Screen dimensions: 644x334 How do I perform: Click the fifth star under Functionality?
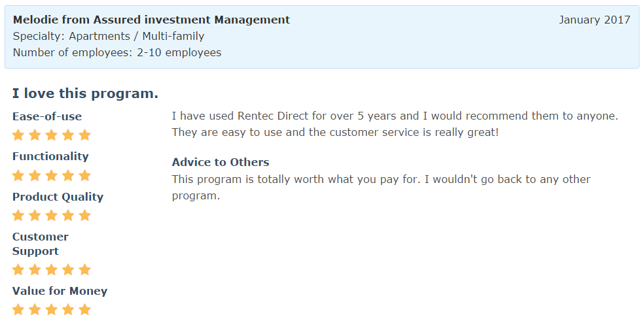[x=84, y=175]
